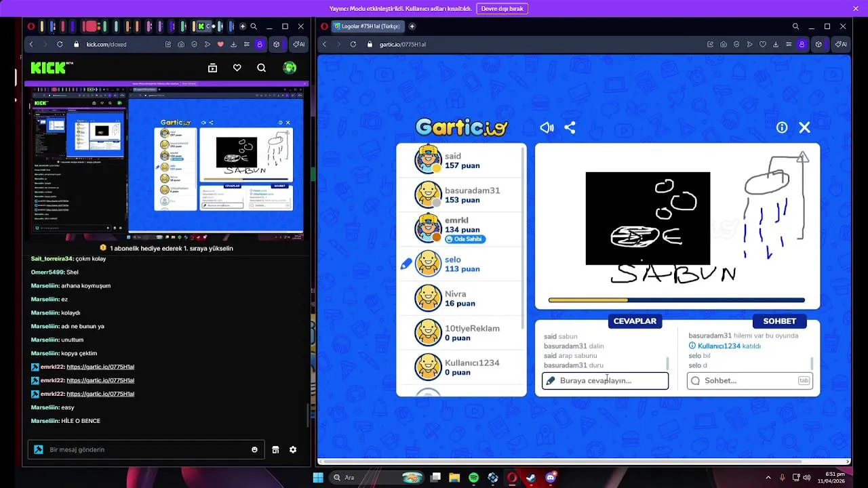Open snapshot camera in Gartic browser toolbar
Image resolution: width=868 pixels, height=488 pixels.
[724, 44]
